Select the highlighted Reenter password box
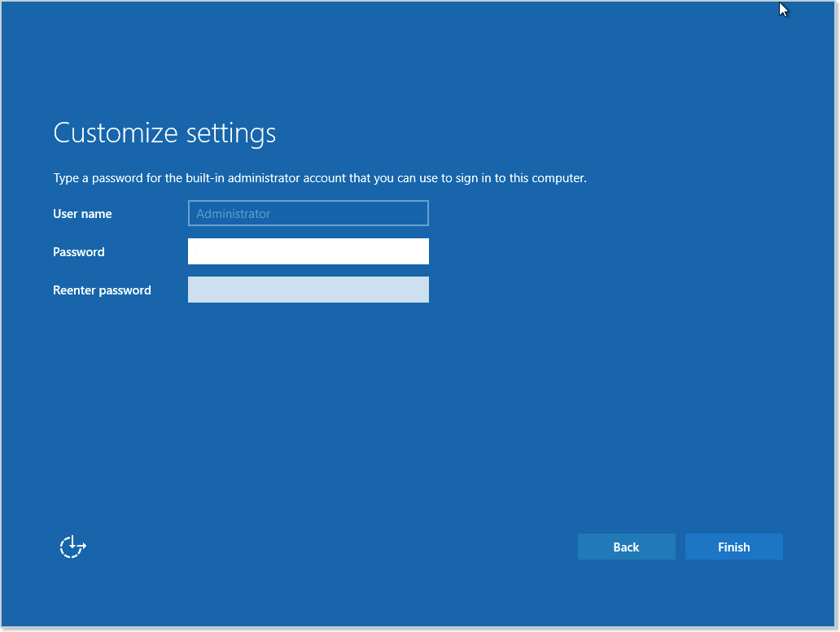Image resolution: width=840 pixels, height=632 pixels. pyautogui.click(x=308, y=289)
